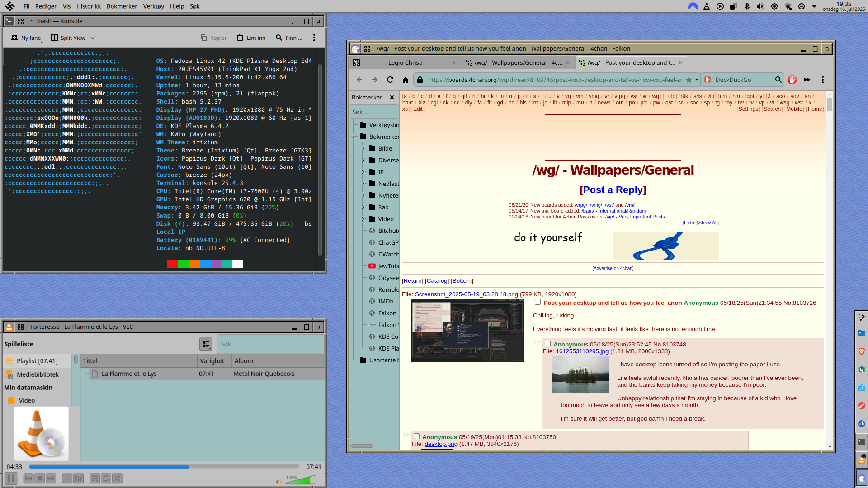868x488 pixels.
Task: Click the previous track button in VLC
Action: pyautogui.click(x=28, y=478)
